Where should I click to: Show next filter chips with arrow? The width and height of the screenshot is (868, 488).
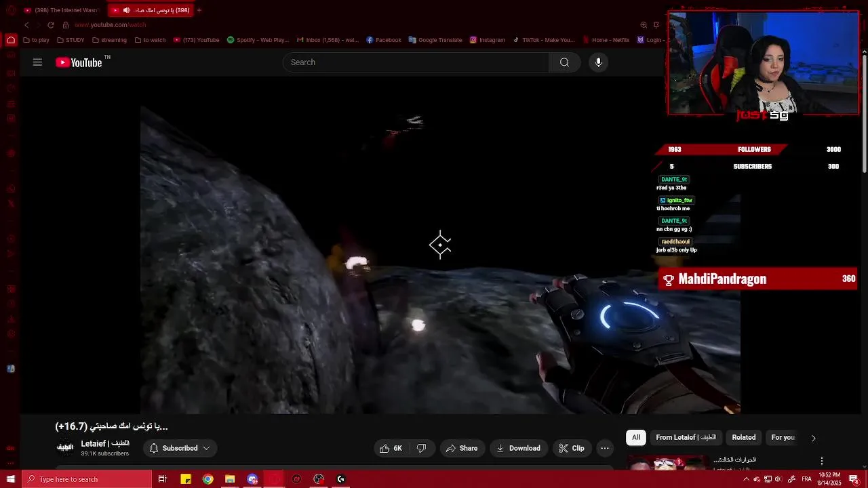(814, 438)
